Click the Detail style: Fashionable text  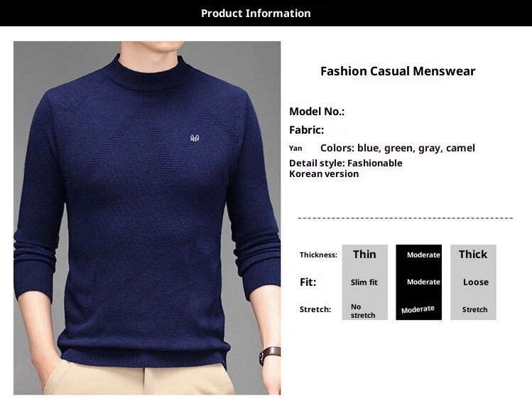[x=346, y=164]
